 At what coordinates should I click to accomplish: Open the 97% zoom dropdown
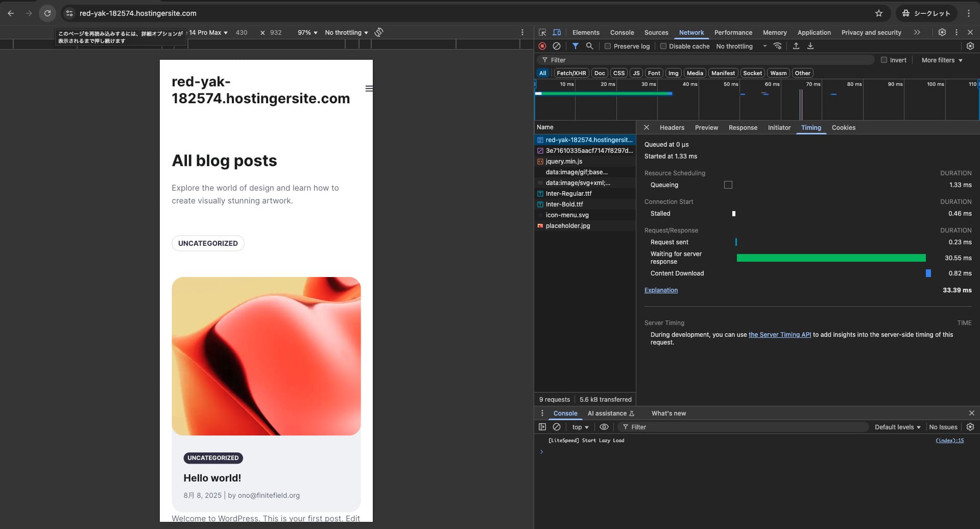click(307, 32)
